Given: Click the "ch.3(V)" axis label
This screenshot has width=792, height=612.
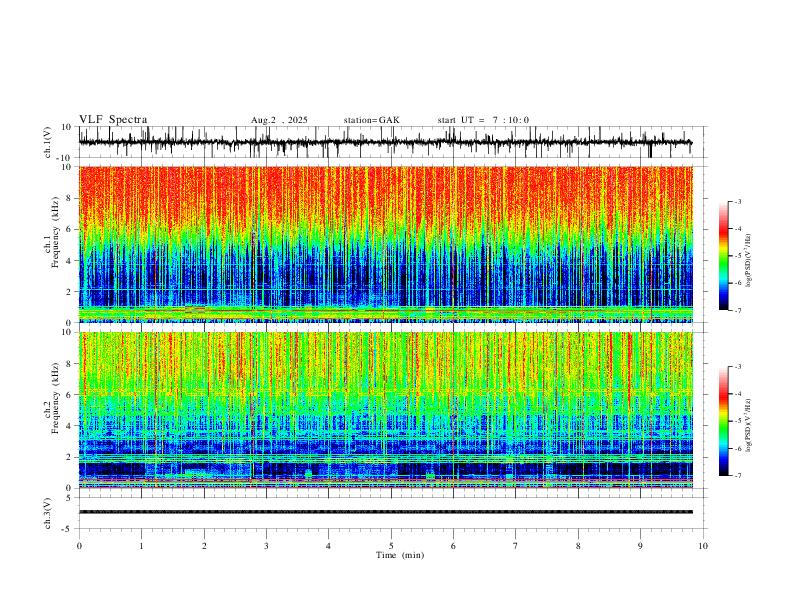Looking at the screenshot, I should pyautogui.click(x=48, y=514).
